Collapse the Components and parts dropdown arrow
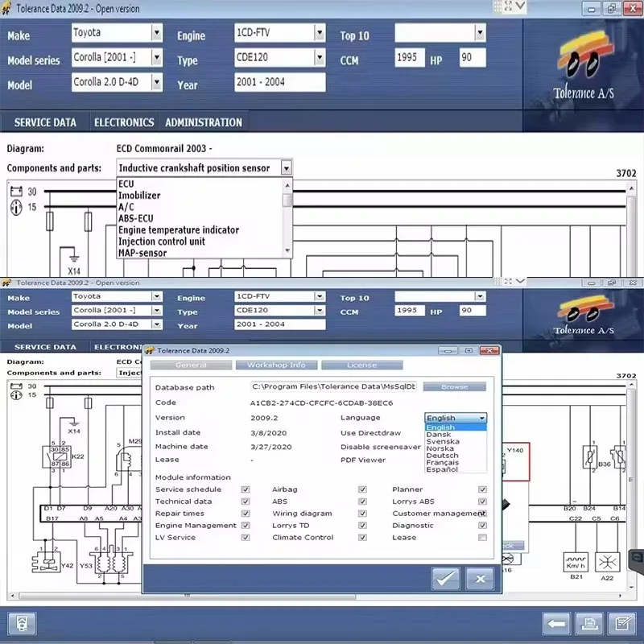This screenshot has height=644, width=644. tap(287, 167)
